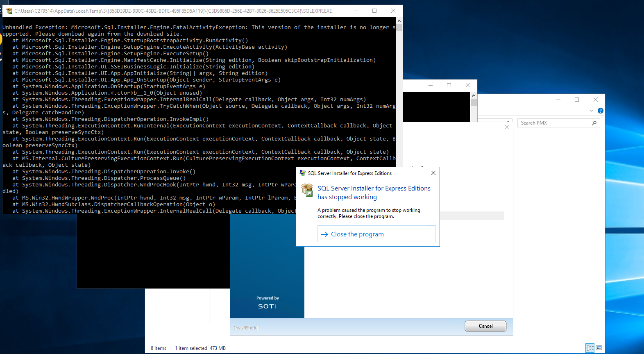Maximize the SQLEXPR.EXE console window

374,11
